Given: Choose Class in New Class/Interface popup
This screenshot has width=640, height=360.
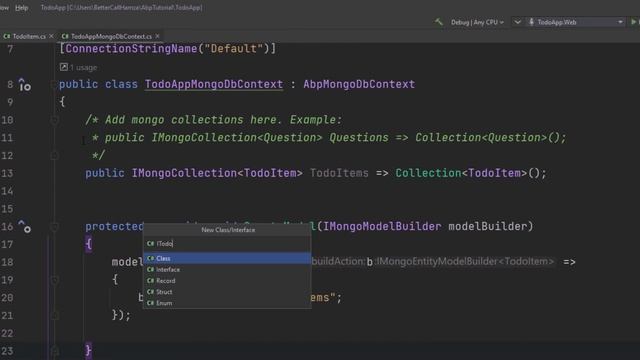Looking at the screenshot, I should (x=227, y=258).
